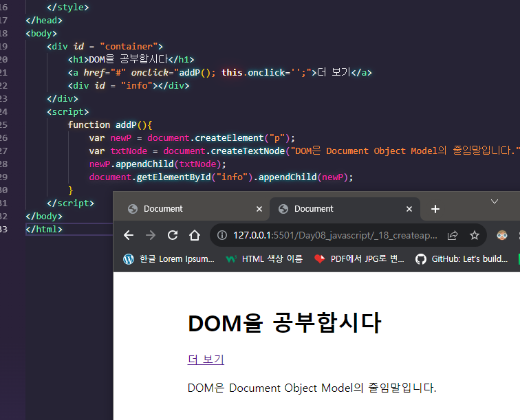
Task: Go forward in the browser
Action: (151, 235)
